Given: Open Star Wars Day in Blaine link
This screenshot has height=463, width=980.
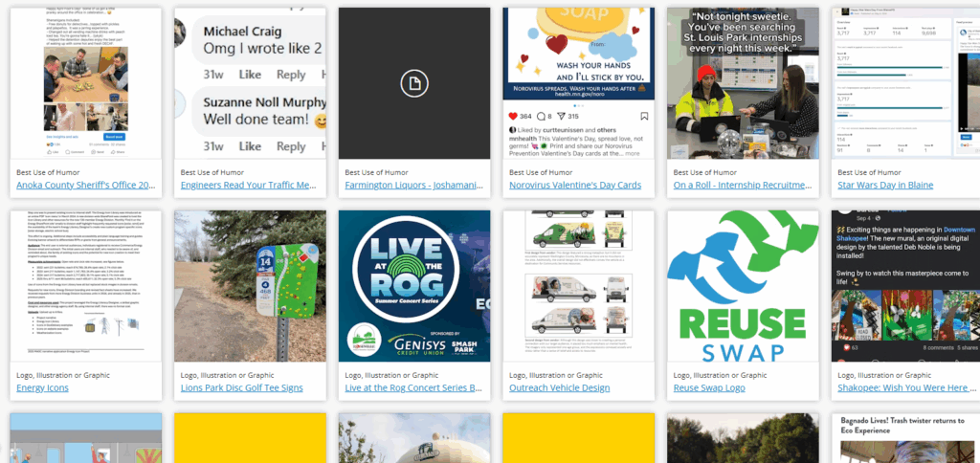Looking at the screenshot, I should (x=885, y=185).
